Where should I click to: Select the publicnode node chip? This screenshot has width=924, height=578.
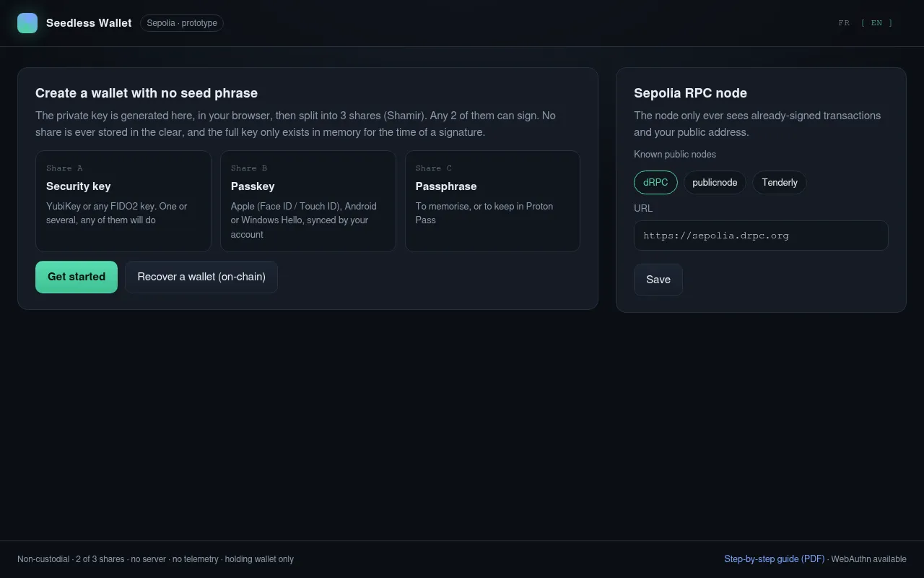(x=715, y=182)
